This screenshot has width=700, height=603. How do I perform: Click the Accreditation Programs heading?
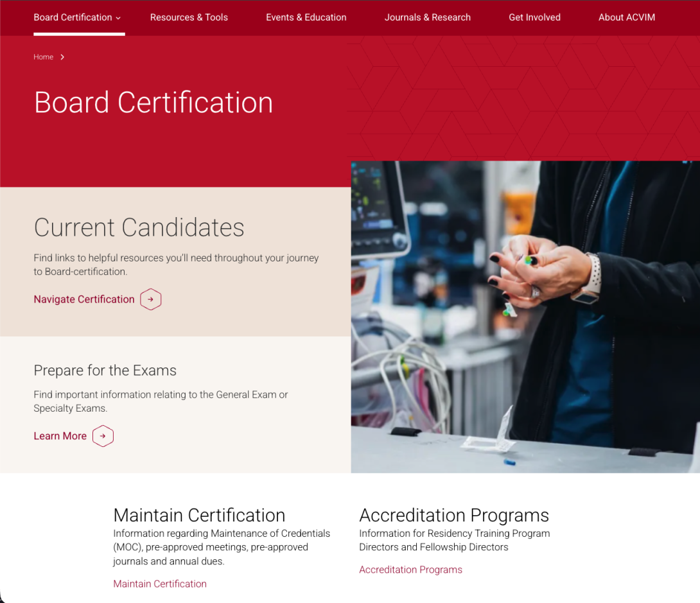click(454, 515)
